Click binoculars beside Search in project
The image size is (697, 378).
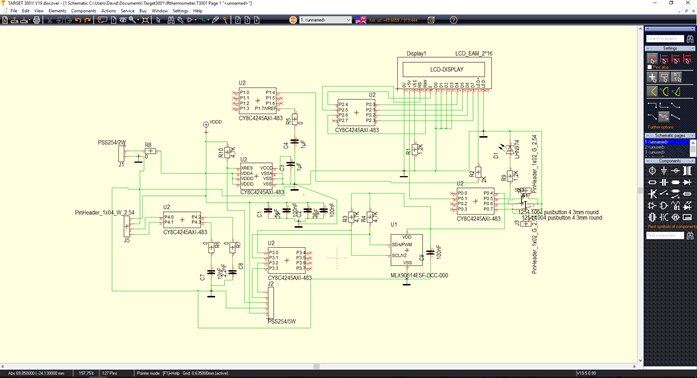pyautogui.click(x=690, y=39)
